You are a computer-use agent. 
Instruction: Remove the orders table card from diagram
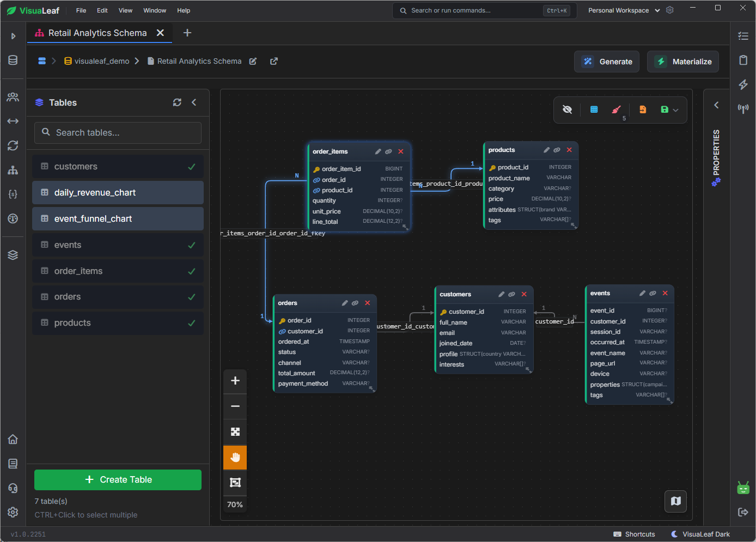(x=368, y=303)
